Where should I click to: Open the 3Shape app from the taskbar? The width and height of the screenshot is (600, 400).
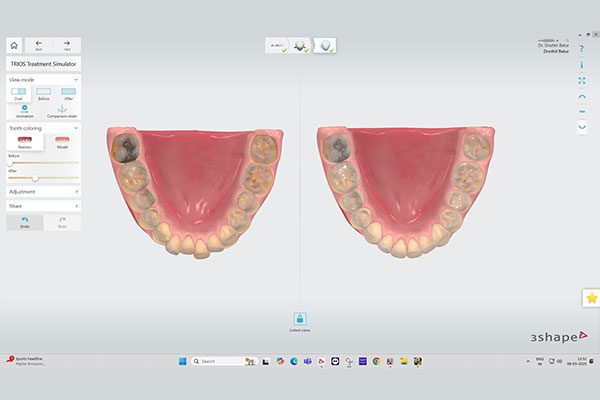[321, 361]
